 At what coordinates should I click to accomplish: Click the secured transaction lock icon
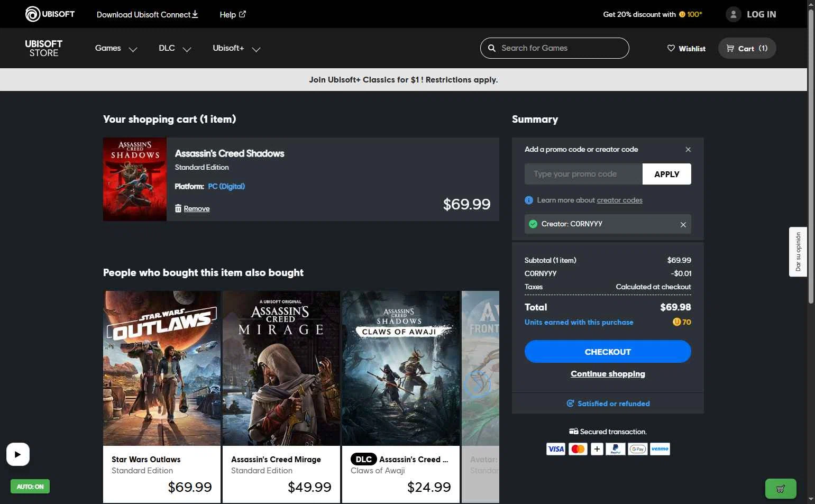click(x=573, y=432)
